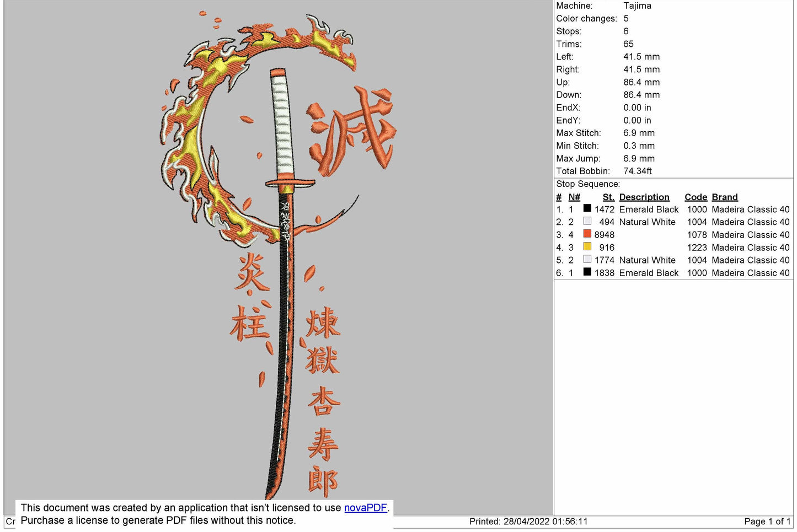
Task: Click the Page 1 of 1 indicator
Action: pyautogui.click(x=767, y=522)
